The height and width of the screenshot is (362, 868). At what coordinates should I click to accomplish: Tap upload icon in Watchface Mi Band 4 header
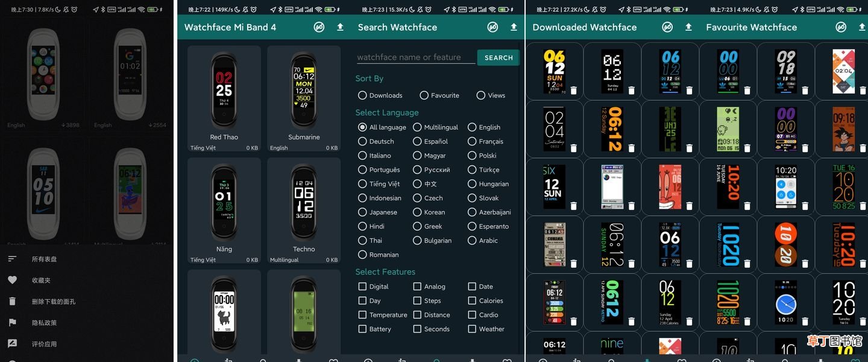(340, 27)
